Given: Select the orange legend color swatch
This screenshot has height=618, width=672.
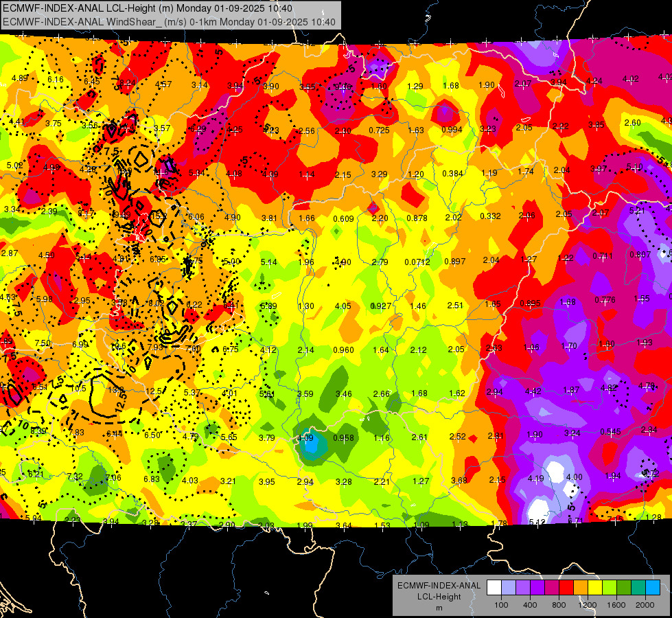Looking at the screenshot, I should pos(581,588).
